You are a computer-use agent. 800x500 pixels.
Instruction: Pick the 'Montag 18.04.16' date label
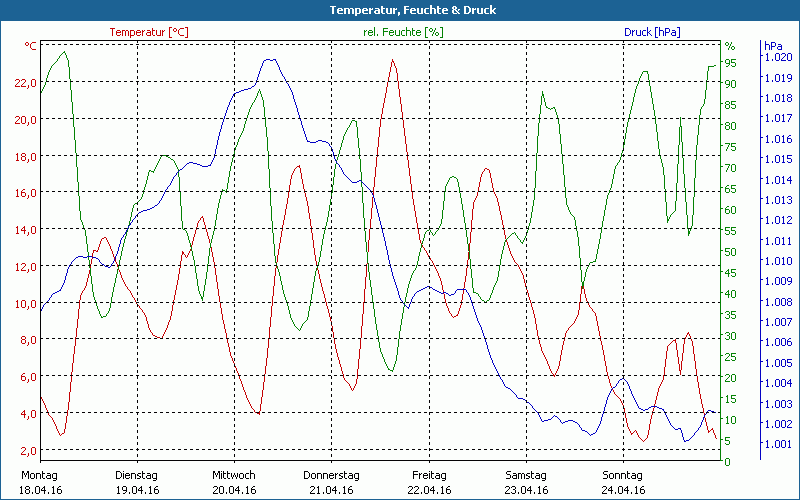(x=40, y=482)
